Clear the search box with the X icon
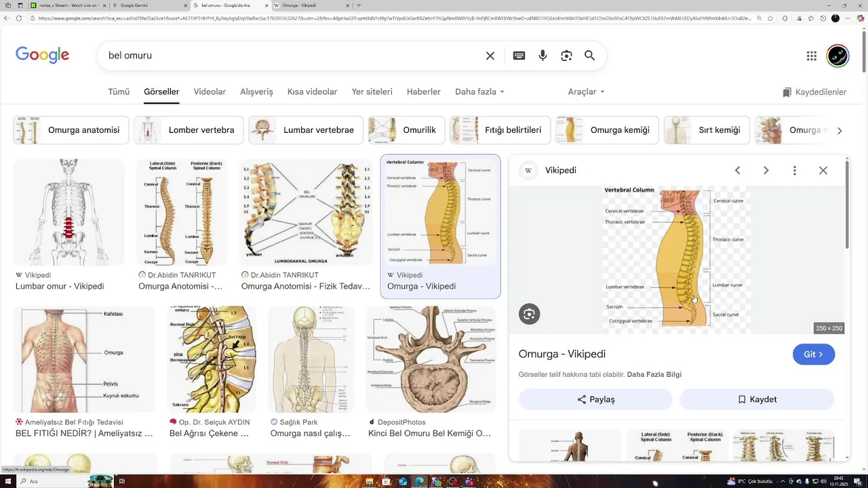 (x=490, y=56)
